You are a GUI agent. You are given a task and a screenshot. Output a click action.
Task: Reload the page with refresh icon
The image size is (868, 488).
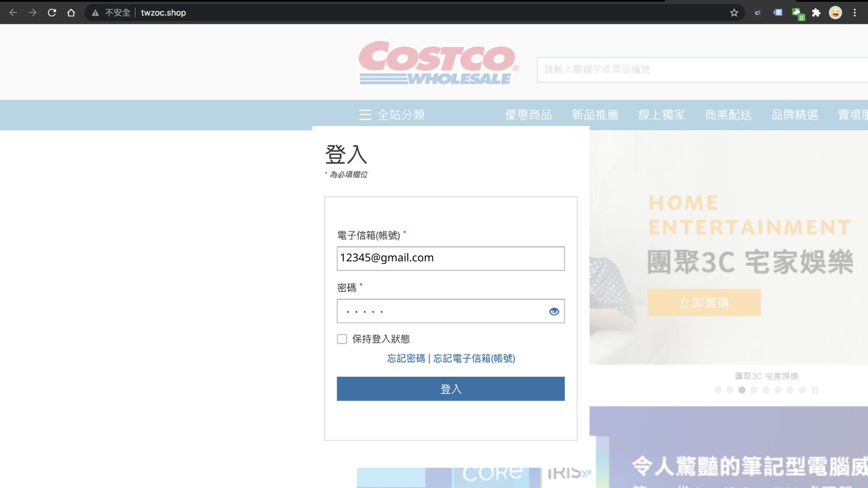[52, 12]
